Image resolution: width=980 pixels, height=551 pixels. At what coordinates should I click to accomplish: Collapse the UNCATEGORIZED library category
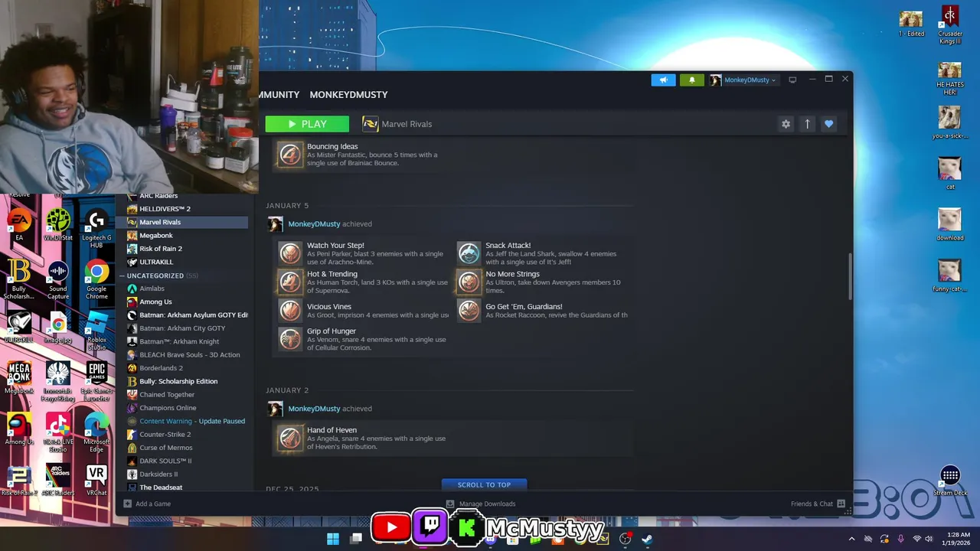click(x=122, y=275)
